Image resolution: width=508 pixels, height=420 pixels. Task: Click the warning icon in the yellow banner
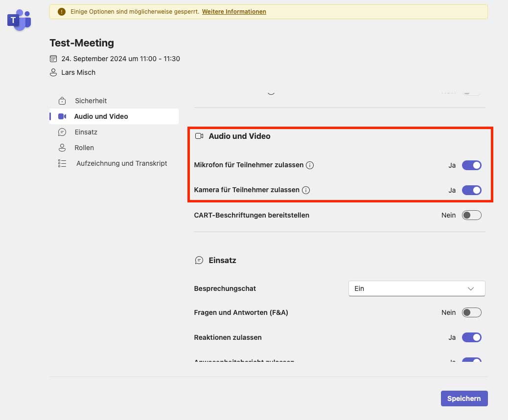62,12
